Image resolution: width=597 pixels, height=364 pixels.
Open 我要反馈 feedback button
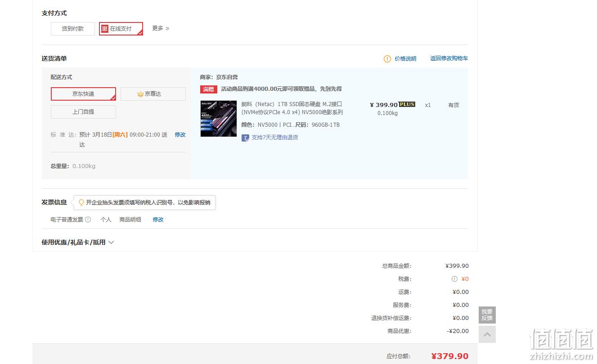tap(487, 315)
